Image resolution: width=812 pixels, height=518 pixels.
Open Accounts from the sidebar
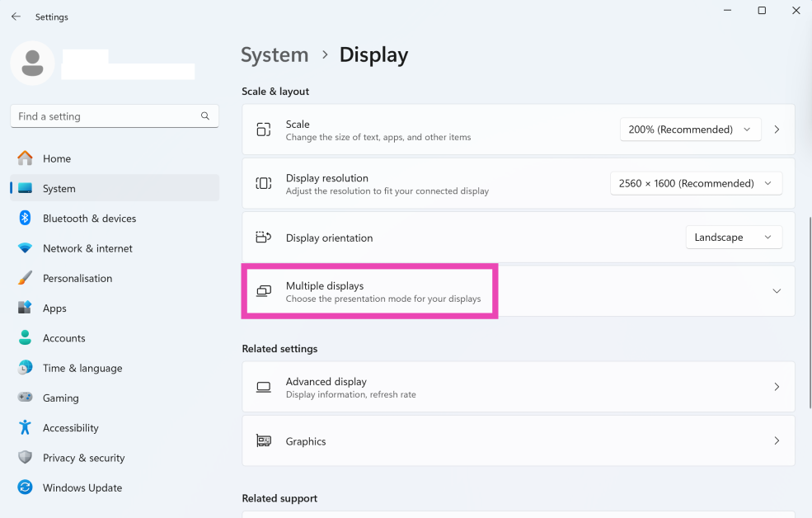pos(63,338)
